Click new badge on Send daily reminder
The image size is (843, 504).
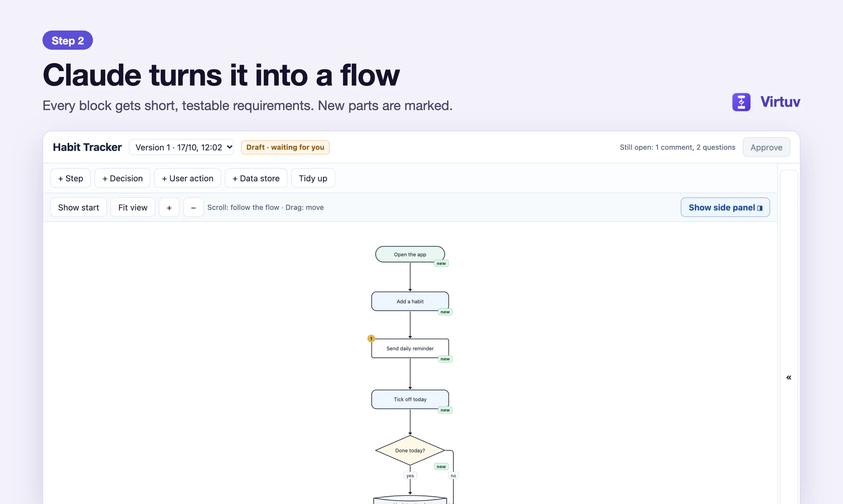(445, 359)
